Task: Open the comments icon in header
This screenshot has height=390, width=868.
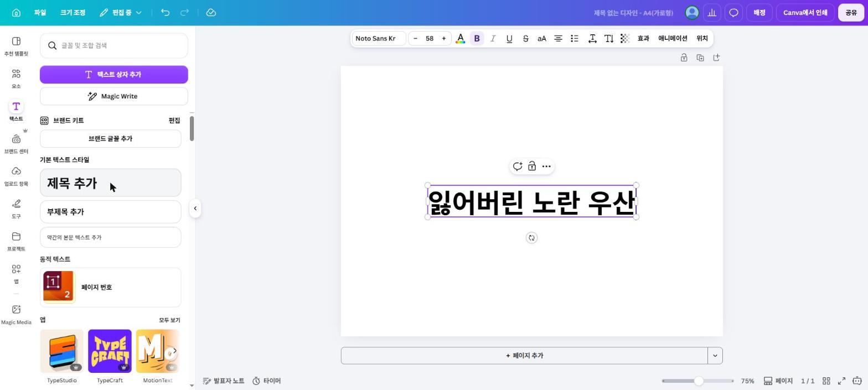Action: tap(733, 12)
